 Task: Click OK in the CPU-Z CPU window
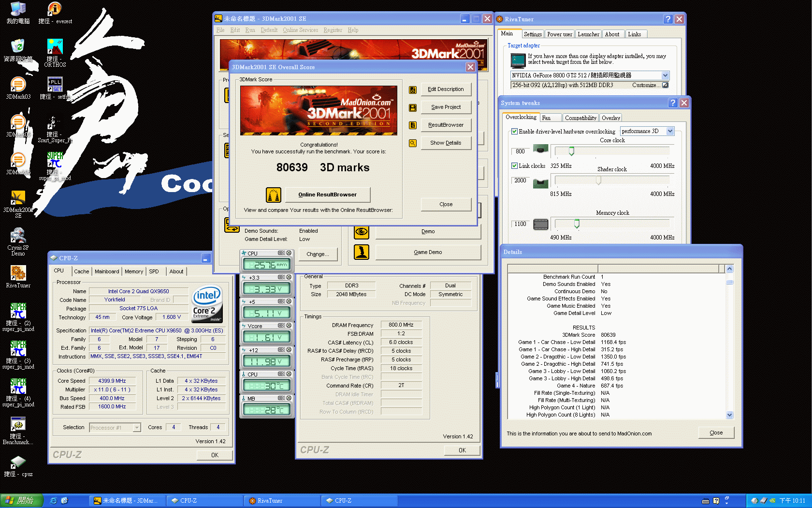(215, 455)
